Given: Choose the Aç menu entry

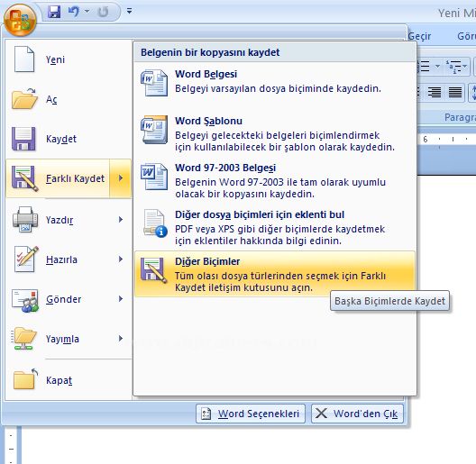Looking at the screenshot, I should point(69,99).
